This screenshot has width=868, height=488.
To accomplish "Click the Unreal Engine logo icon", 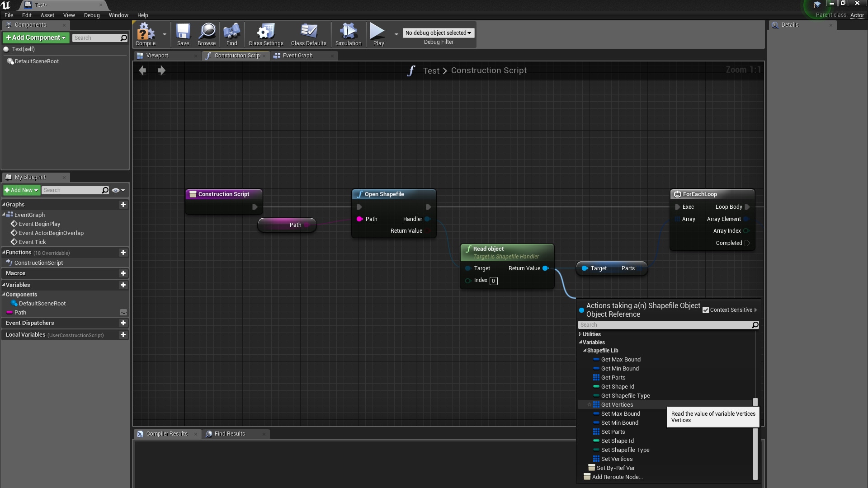I will point(6,5).
